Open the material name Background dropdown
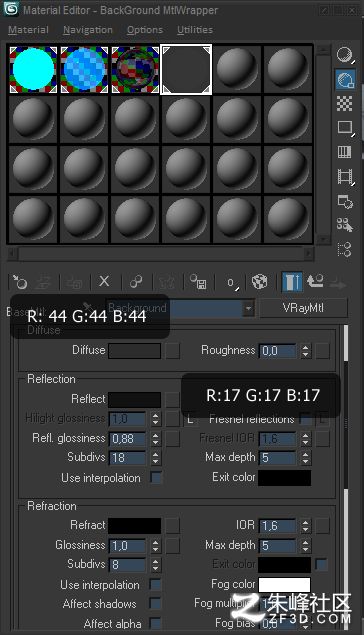This screenshot has height=635, width=364. click(x=249, y=309)
